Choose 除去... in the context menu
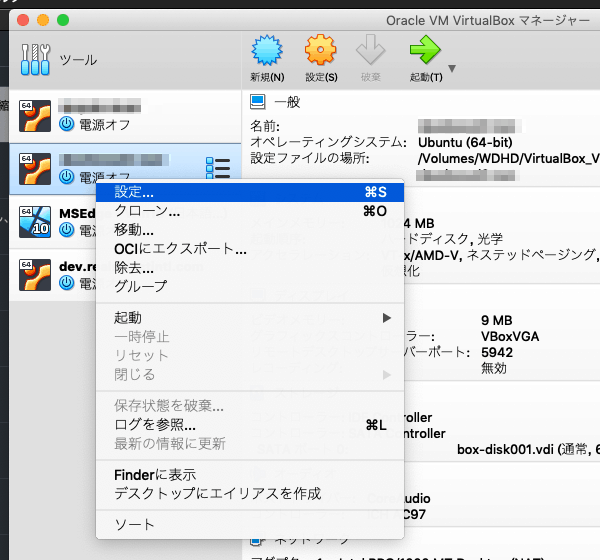This screenshot has width=600, height=560. point(250,268)
